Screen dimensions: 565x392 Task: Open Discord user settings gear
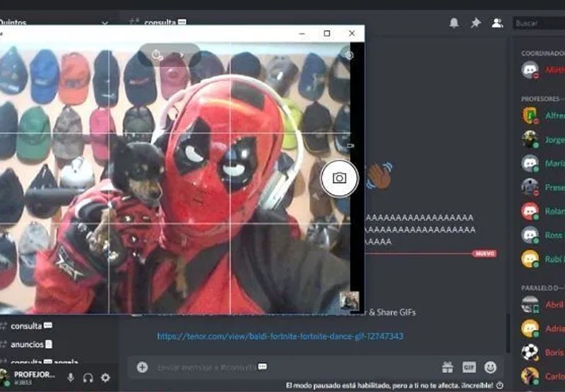point(105,378)
